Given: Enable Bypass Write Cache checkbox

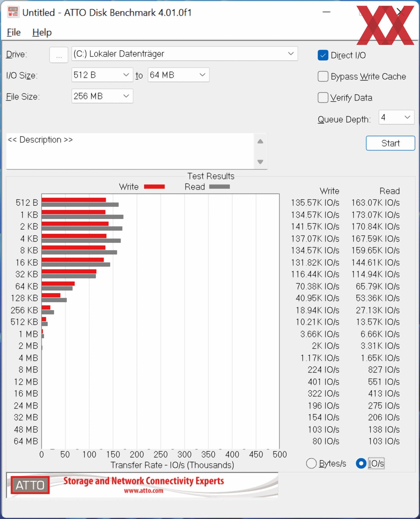Looking at the screenshot, I should click(323, 76).
